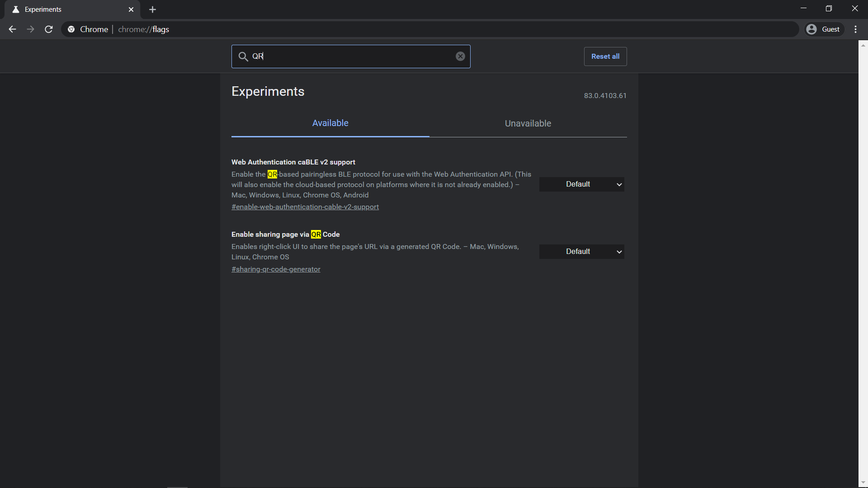Click the flask icon on Experiments tab

pos(16,9)
